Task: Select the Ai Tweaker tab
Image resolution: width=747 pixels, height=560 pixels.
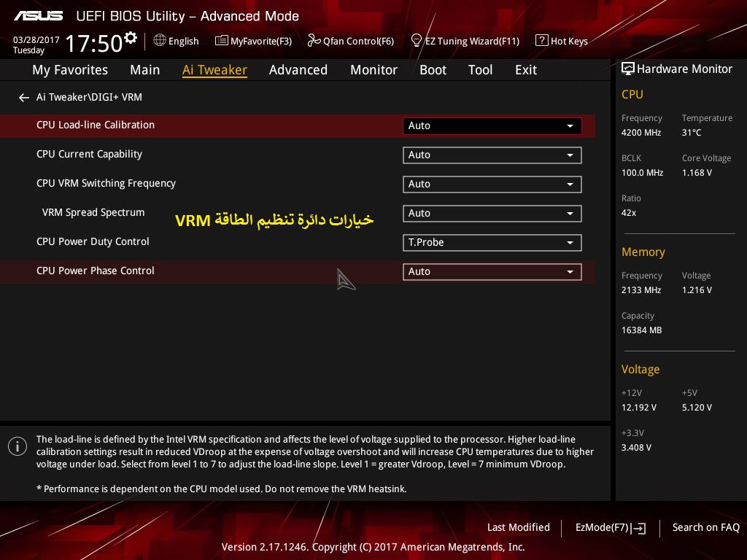Action: tap(214, 70)
